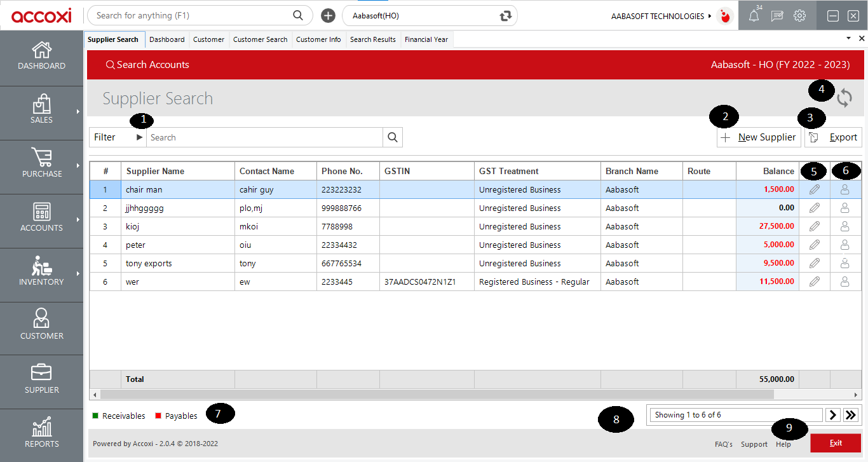868x462 pixels.
Task: Select the tony exports supplier name cell
Action: tap(178, 263)
